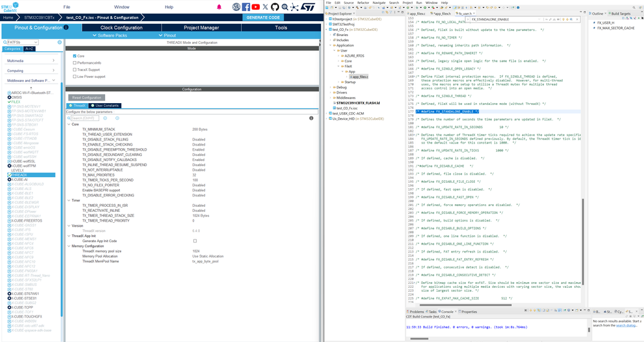This screenshot has height=342, width=644.
Task: Click the editor vertical scrollbar thumb
Action: click(583, 242)
